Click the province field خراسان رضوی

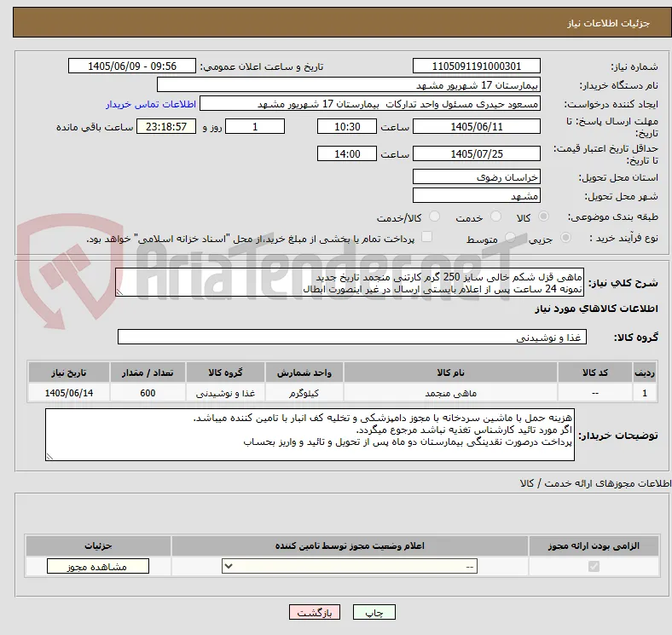[x=476, y=177]
